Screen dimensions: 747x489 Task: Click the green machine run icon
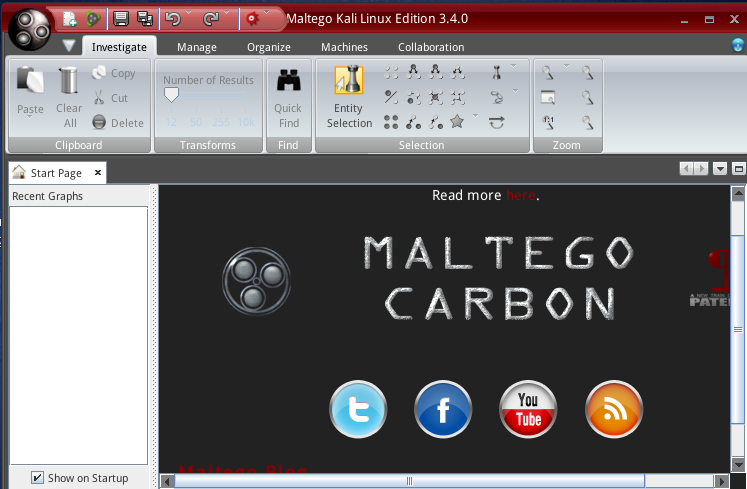click(93, 19)
